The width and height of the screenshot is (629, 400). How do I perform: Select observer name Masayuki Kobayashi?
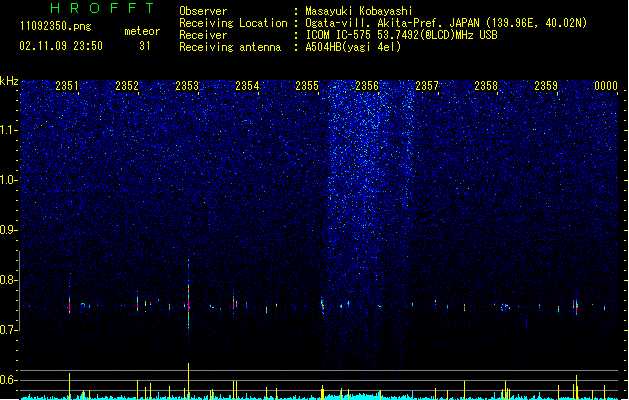tap(359, 11)
